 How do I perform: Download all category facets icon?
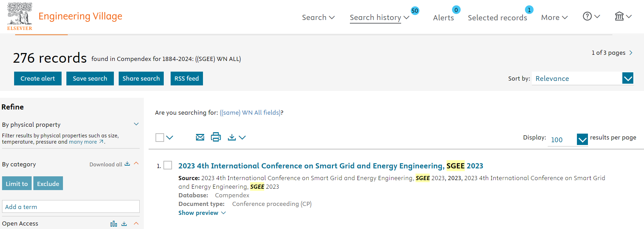127,164
